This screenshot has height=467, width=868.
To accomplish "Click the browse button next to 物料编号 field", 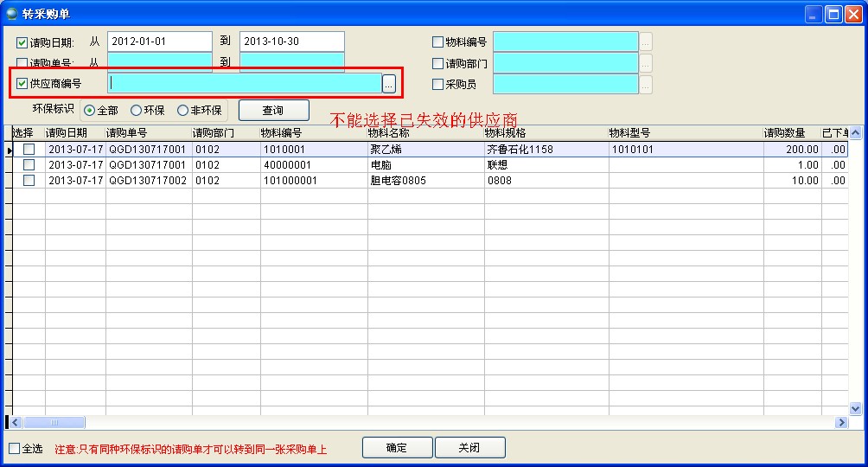I will [x=646, y=42].
